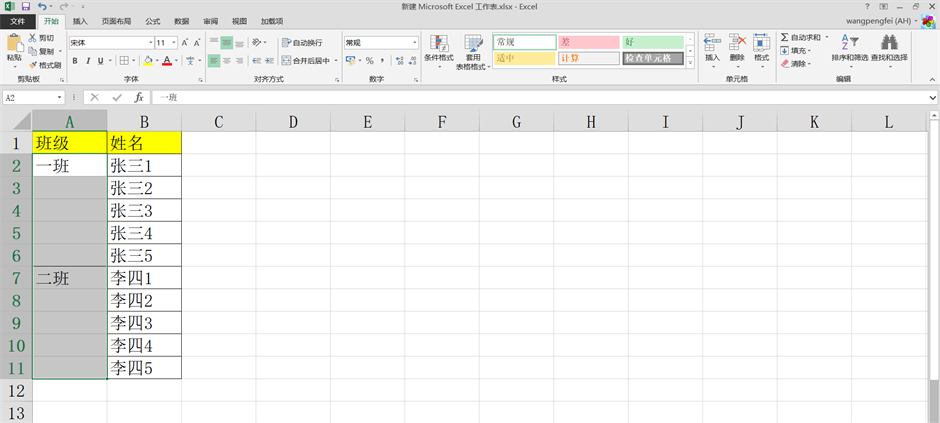
Task: Select cell B7 containing 李四1
Action: pyautogui.click(x=144, y=278)
